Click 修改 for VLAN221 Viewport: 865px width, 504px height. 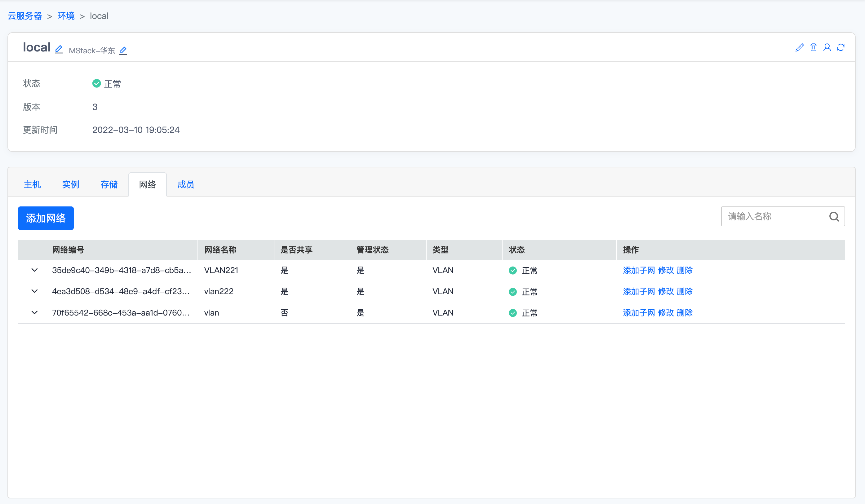666,270
